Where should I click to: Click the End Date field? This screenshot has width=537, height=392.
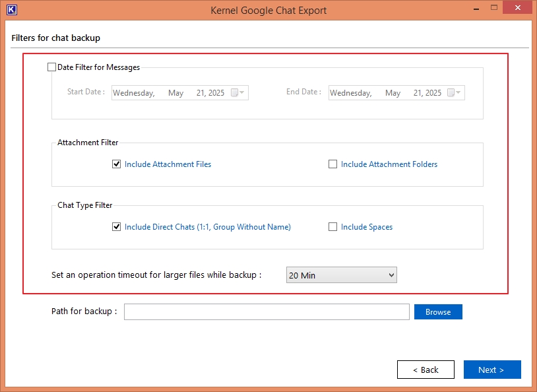tap(396, 93)
